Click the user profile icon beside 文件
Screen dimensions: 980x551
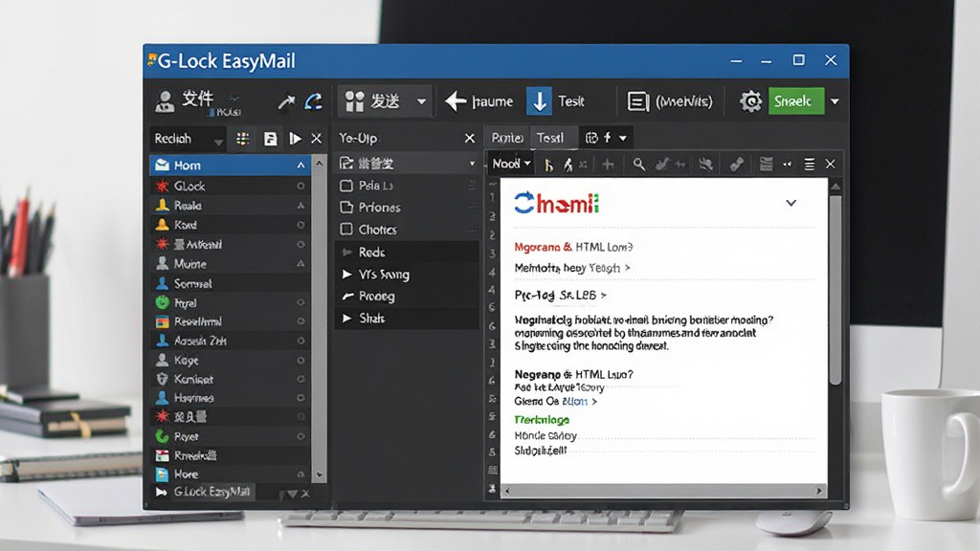(165, 101)
